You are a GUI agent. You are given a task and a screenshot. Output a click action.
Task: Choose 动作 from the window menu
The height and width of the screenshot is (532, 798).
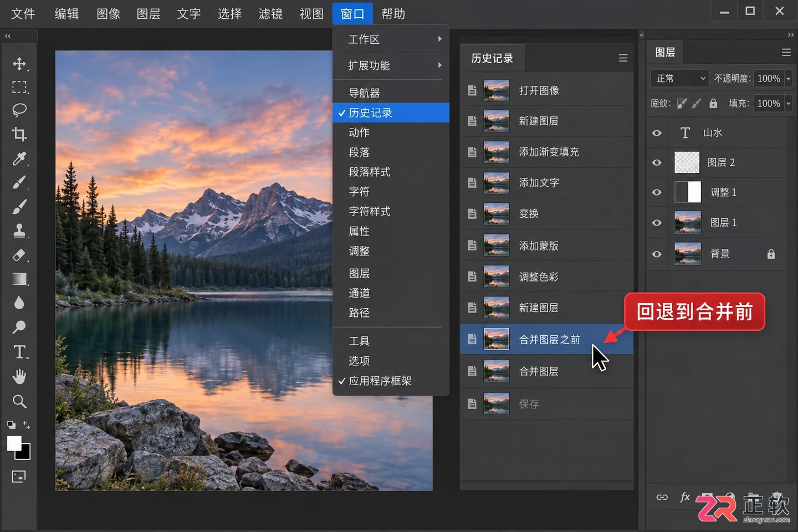[391, 132]
